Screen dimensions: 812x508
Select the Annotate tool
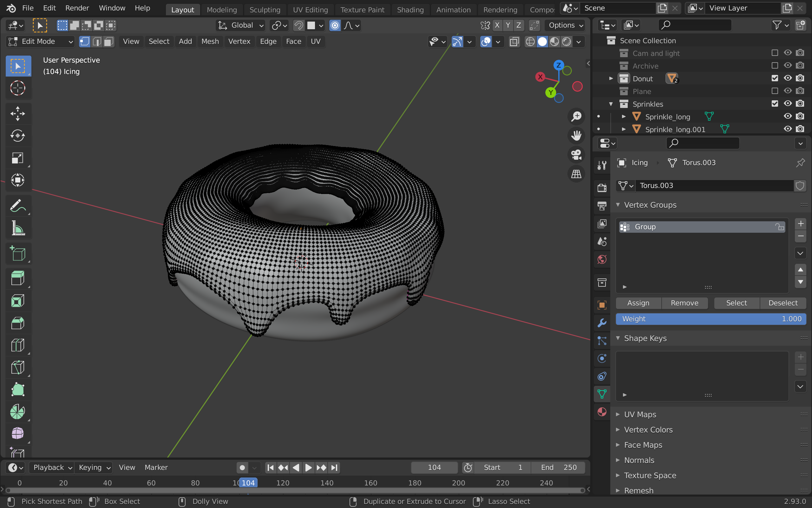click(x=18, y=206)
